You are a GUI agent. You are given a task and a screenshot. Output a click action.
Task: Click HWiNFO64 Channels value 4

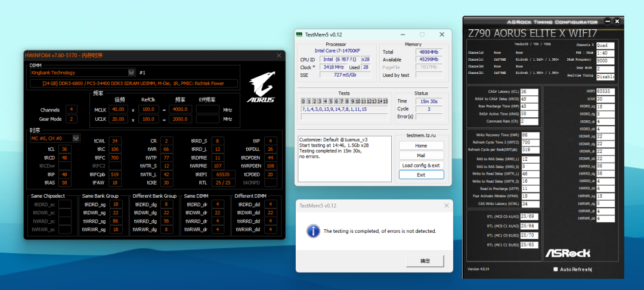[71, 110]
